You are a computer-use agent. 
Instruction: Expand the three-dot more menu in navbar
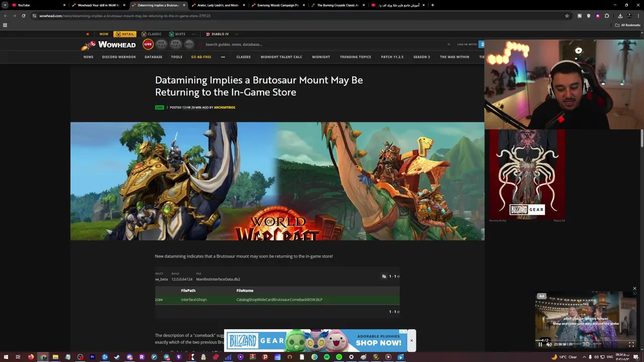[223, 57]
